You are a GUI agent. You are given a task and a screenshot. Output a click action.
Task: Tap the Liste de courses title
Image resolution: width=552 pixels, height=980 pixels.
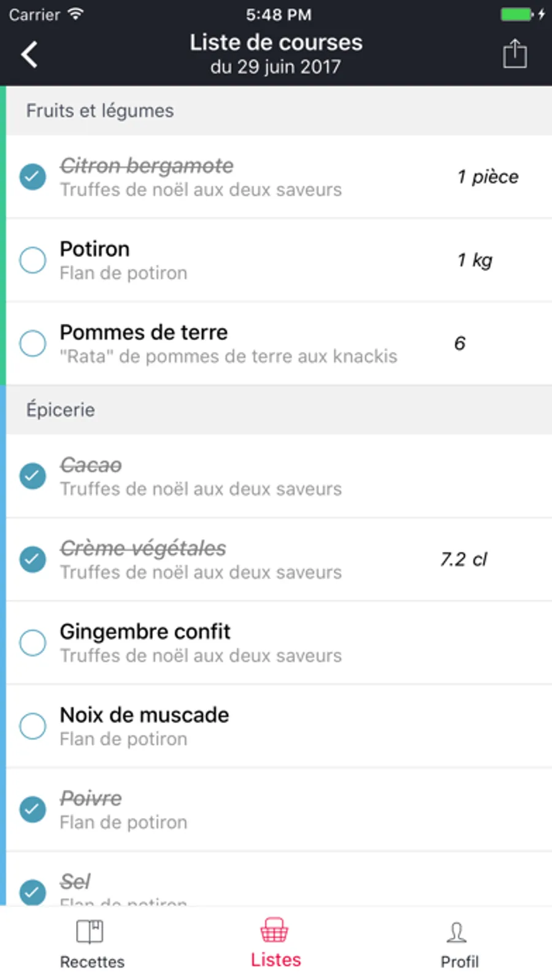276,43
